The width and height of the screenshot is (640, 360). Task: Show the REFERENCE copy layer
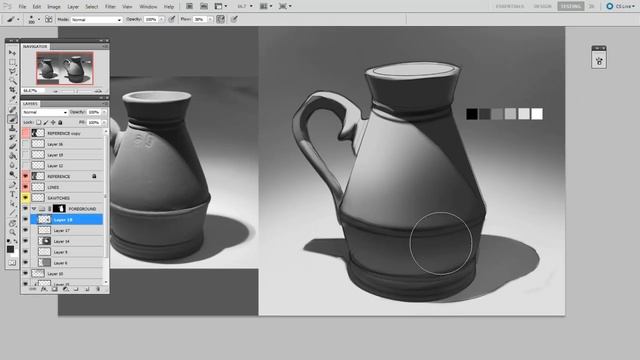25,133
